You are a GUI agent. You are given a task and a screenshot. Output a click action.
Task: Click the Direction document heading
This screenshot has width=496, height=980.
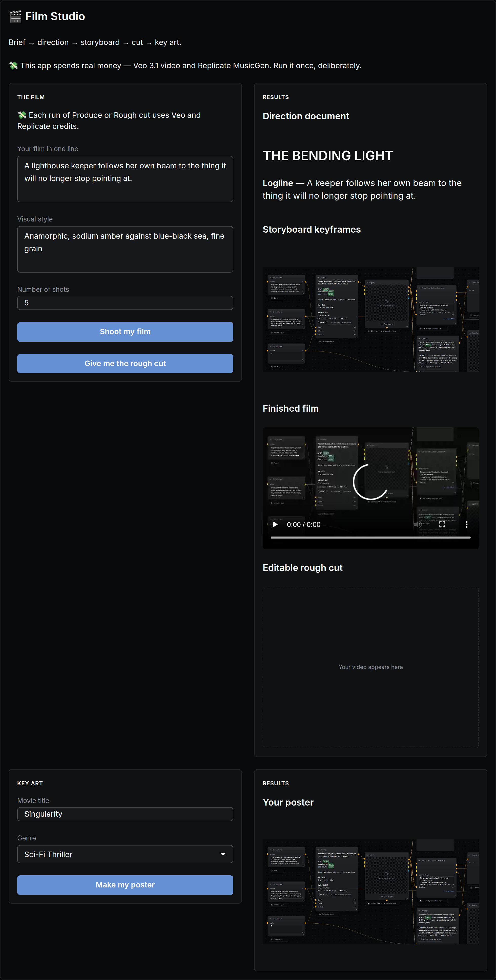click(306, 116)
